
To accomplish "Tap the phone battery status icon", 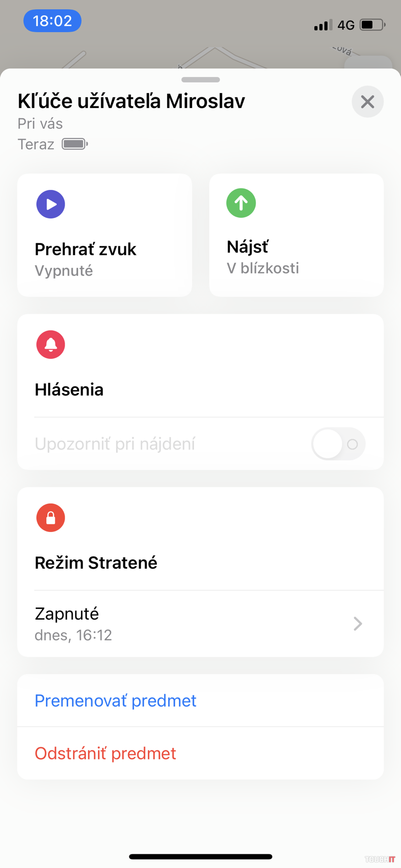I will point(372,24).
